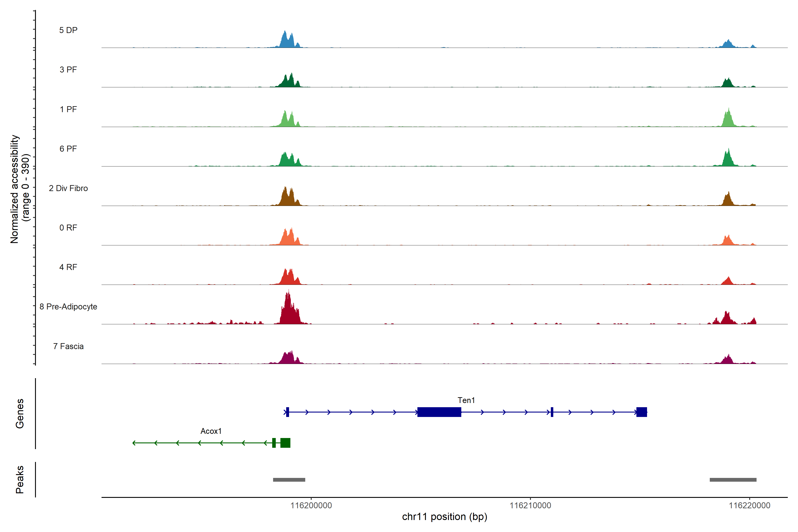Click the 116220000 axis tick label

pos(749,506)
